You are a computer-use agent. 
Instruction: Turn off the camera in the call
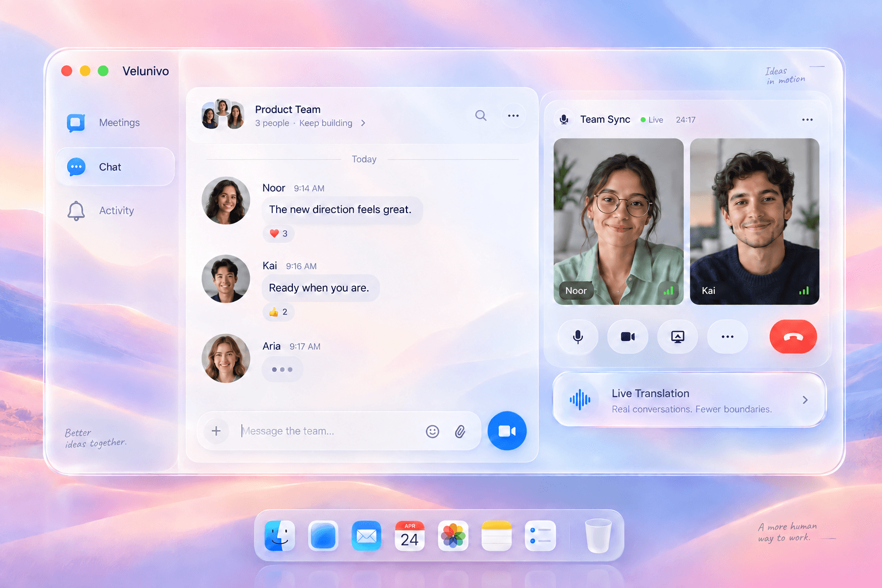[x=628, y=336]
